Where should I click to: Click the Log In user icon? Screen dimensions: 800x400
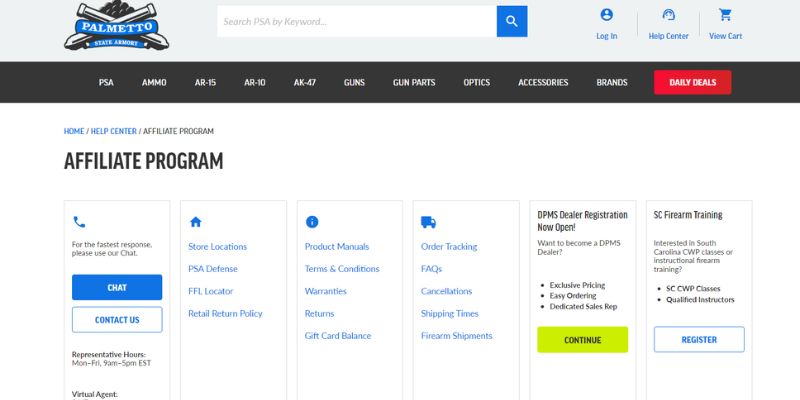pyautogui.click(x=607, y=15)
